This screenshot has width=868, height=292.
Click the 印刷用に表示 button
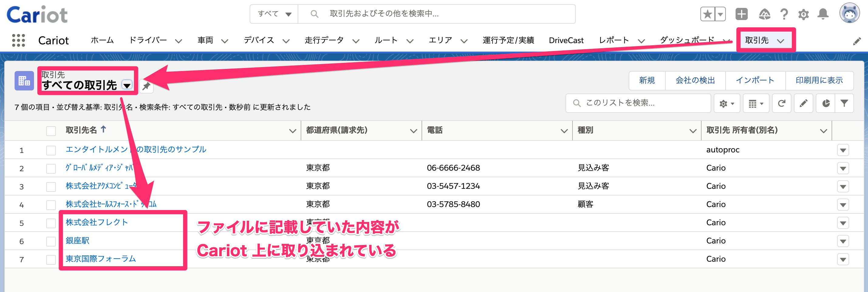click(x=819, y=80)
